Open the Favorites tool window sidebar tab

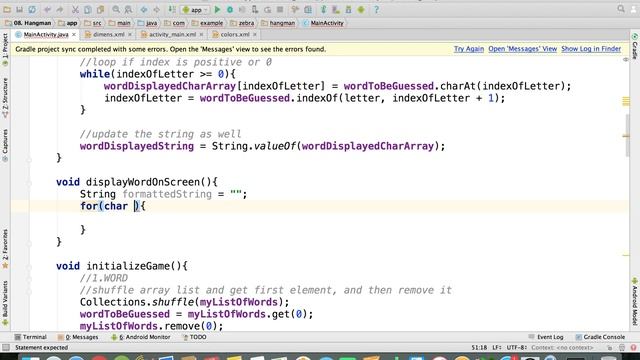pyautogui.click(x=5, y=249)
